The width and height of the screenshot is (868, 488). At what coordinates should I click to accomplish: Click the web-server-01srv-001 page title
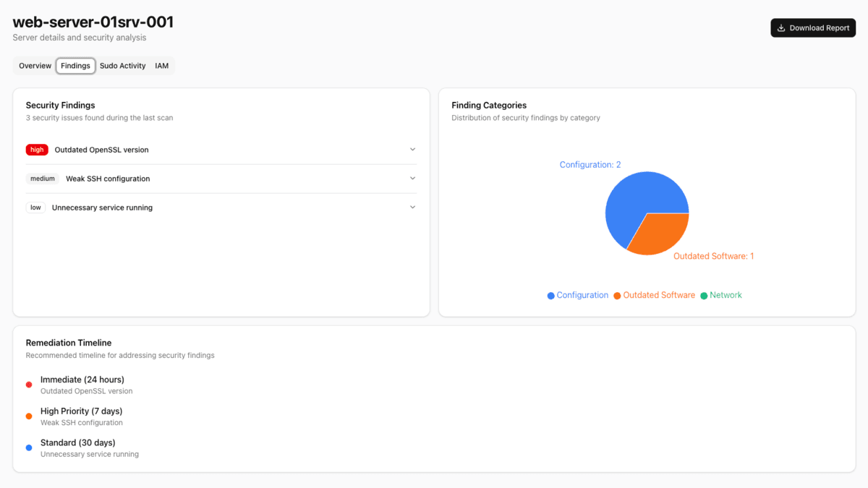(93, 22)
